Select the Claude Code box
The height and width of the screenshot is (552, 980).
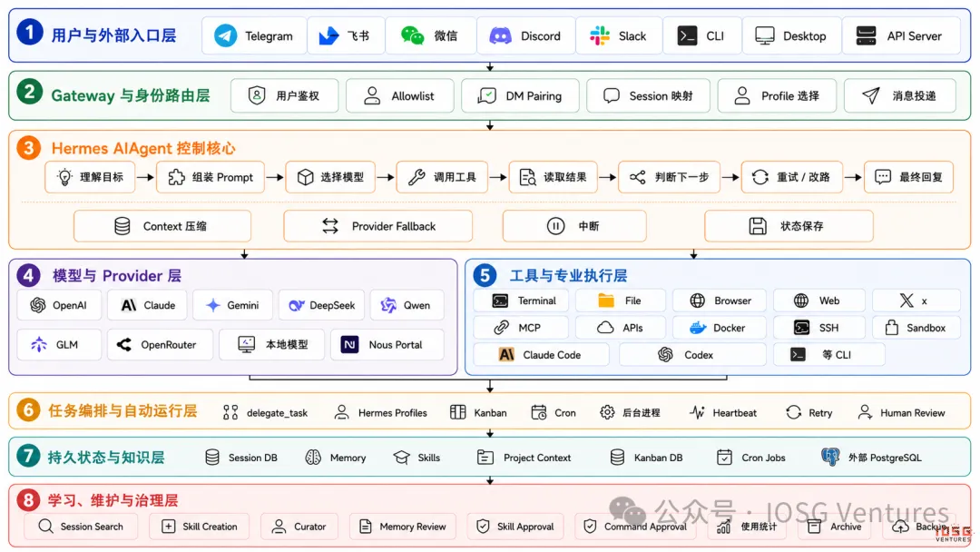click(x=541, y=354)
